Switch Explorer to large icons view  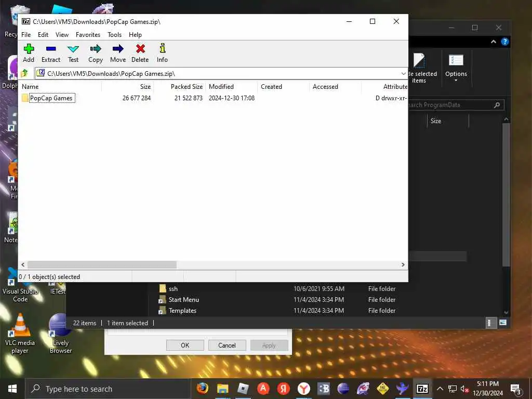(503, 323)
